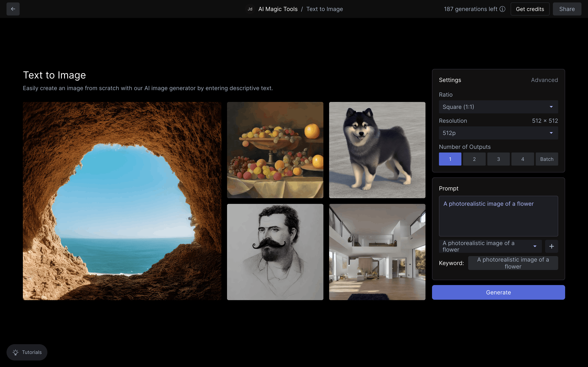Switch to the Advanced settings tab
The image size is (588, 367).
[544, 80]
